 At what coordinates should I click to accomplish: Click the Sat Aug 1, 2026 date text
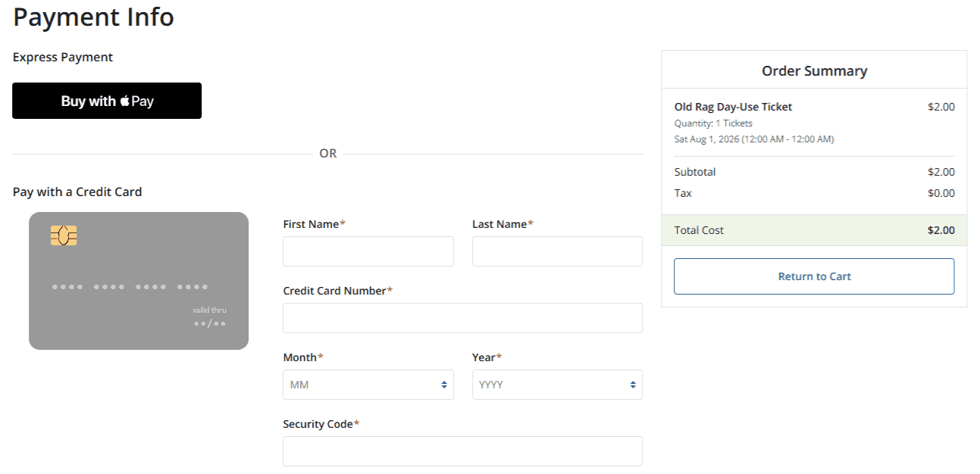click(x=754, y=139)
